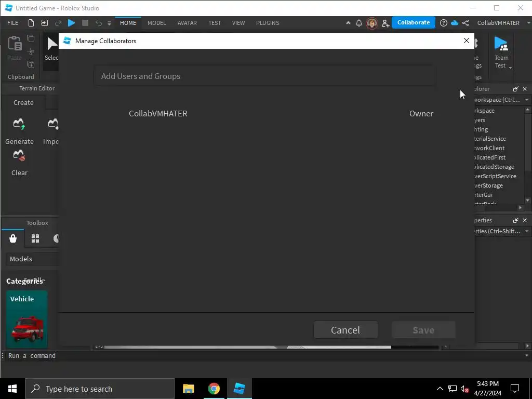The height and width of the screenshot is (399, 532).
Task: Click the Add Users and Groups search field
Action: click(x=264, y=76)
